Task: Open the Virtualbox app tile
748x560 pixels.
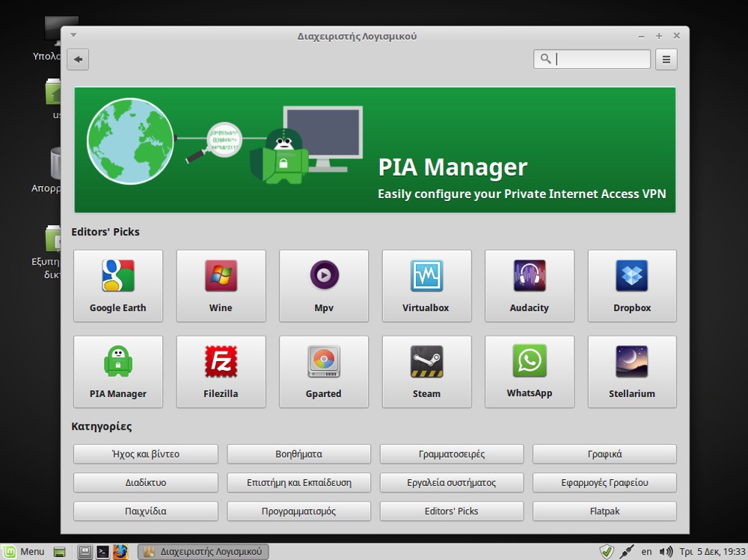Action: [x=426, y=286]
